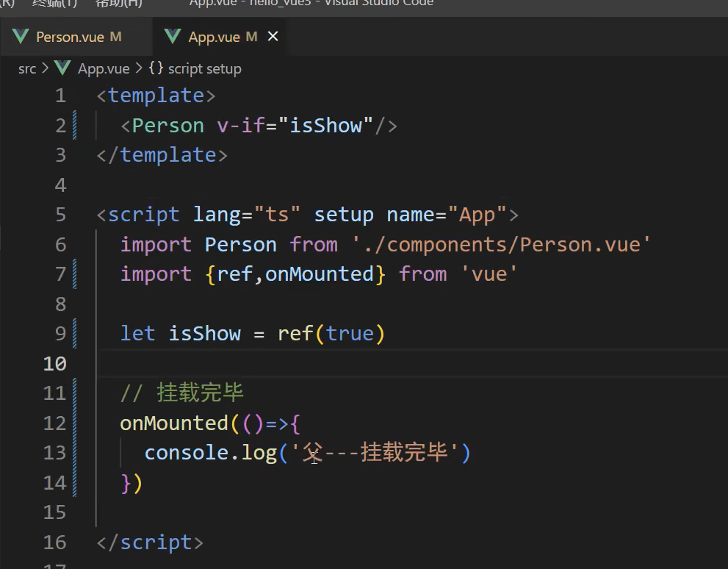Screen dimensions: 728x569
Task: Click ref(true) on line 9
Action: click(331, 334)
